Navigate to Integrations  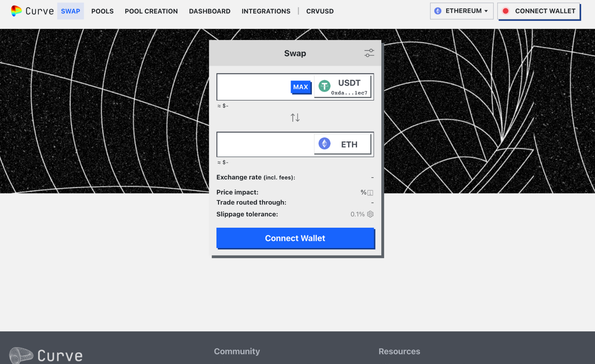266,11
